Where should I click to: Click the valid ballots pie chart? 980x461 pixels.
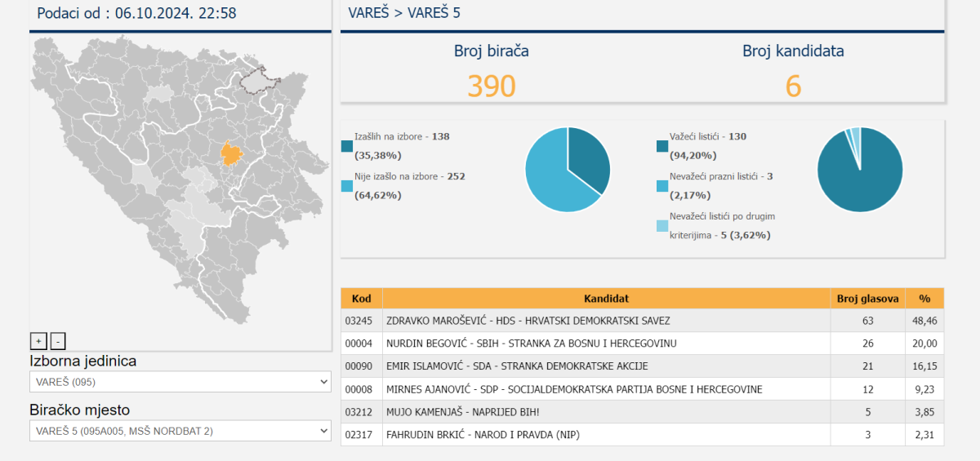click(x=860, y=170)
